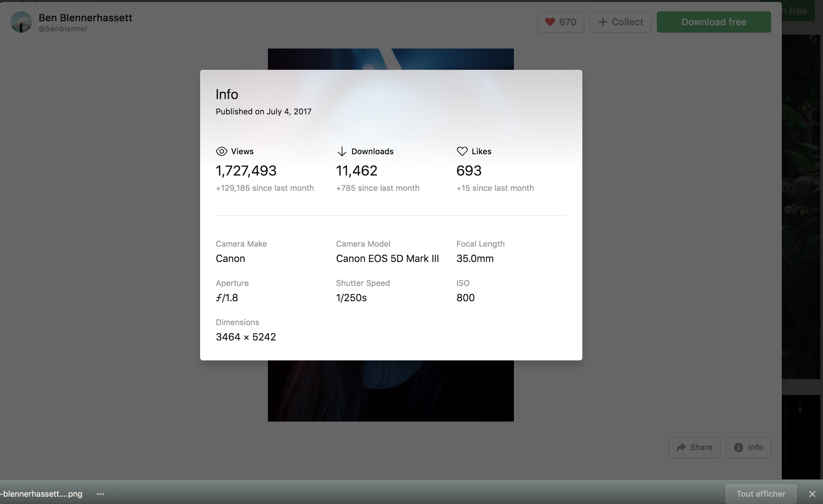This screenshot has height=504, width=823.
Task: Close the downloads bar
Action: coord(812,494)
